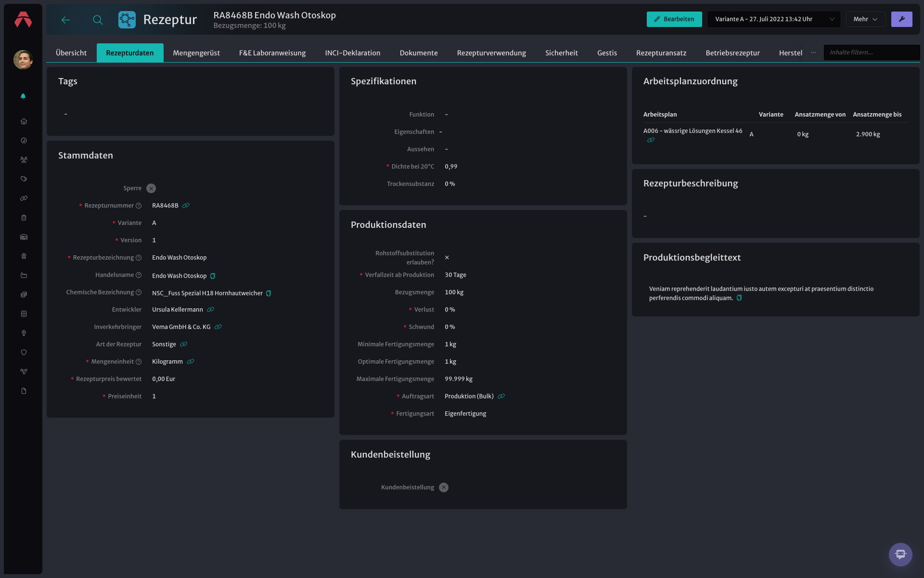Open the chain link sidebar icon
Viewport: 924px width, 578px height.
[24, 198]
